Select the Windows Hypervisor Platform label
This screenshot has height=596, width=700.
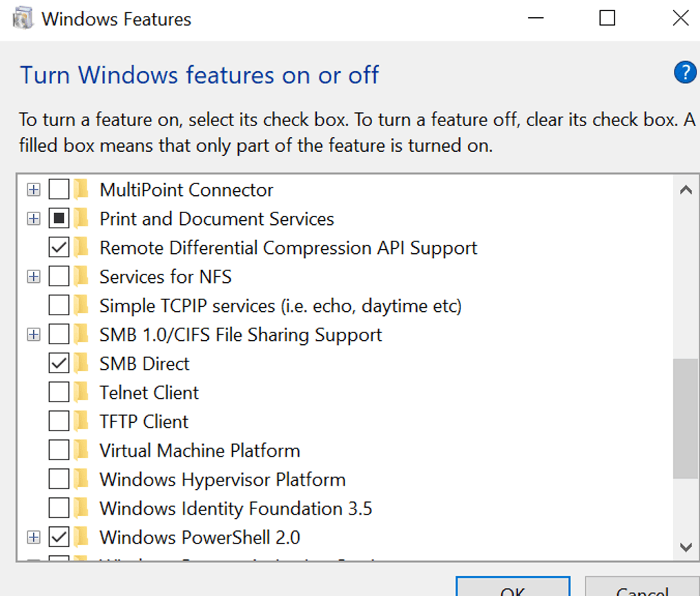(x=222, y=480)
